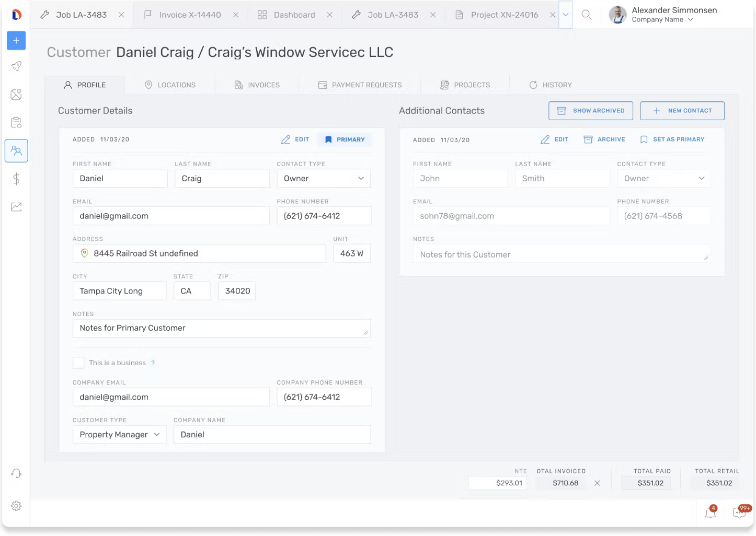Click the New Contact button
This screenshot has height=536, width=756.
[682, 111]
